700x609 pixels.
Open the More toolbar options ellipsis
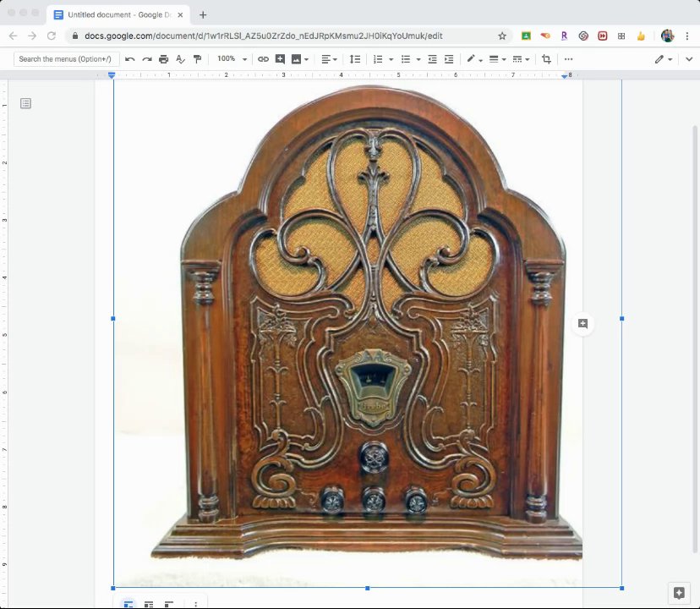(568, 59)
